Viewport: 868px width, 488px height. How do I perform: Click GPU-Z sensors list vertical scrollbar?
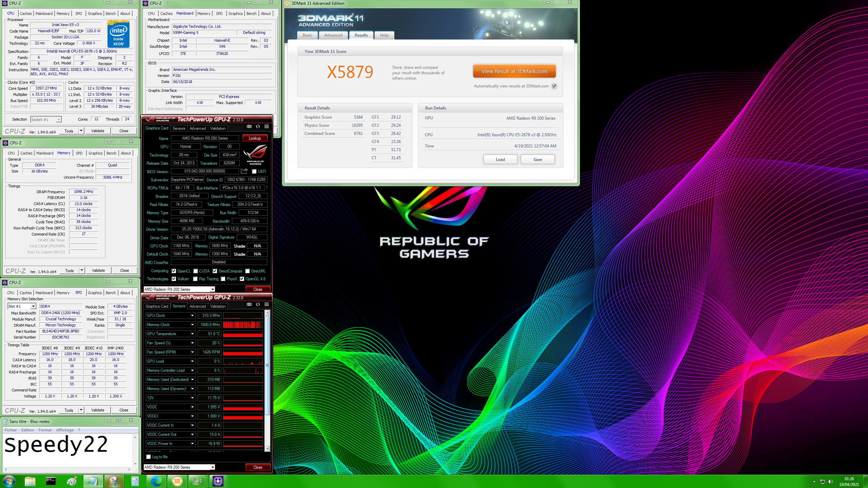[267, 381]
